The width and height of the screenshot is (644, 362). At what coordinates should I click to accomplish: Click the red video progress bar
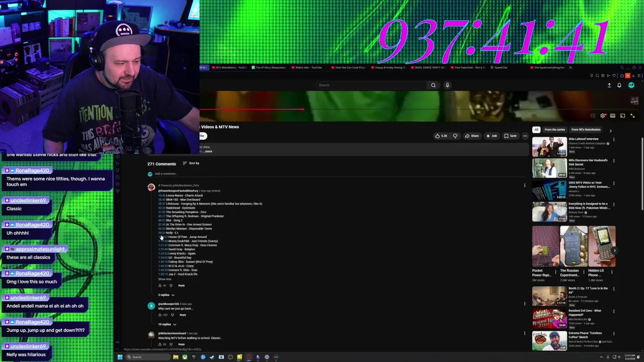coord(252,109)
